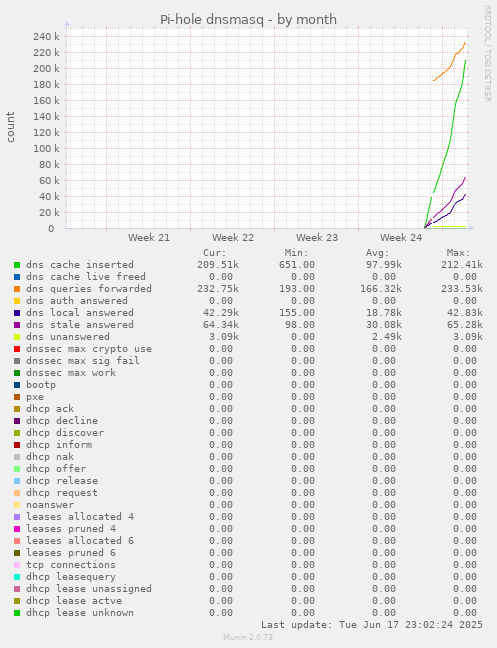Click the Max: column header

pos(459,253)
